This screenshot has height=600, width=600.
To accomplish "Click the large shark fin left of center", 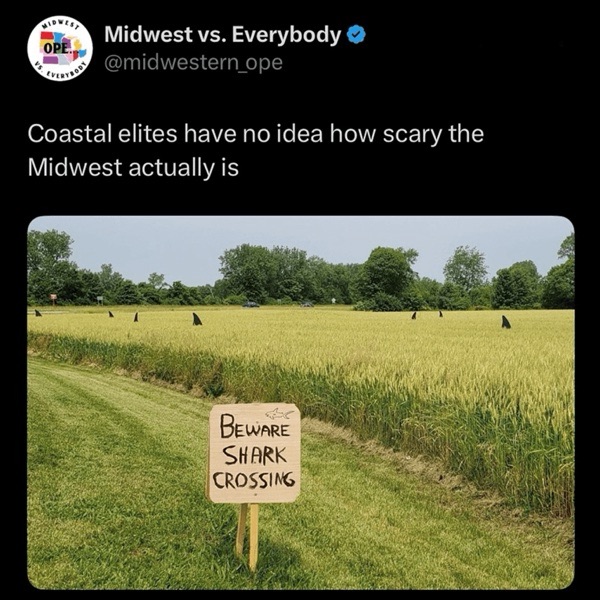I will click(197, 319).
